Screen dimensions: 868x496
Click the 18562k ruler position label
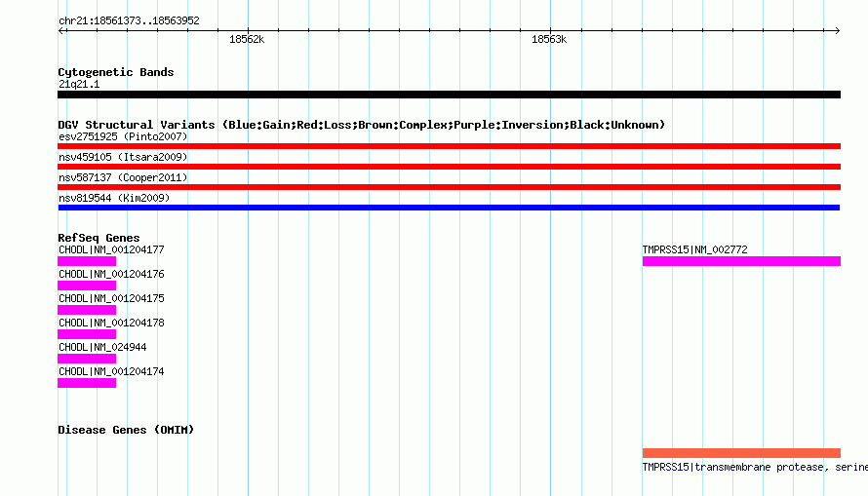pyautogui.click(x=247, y=39)
